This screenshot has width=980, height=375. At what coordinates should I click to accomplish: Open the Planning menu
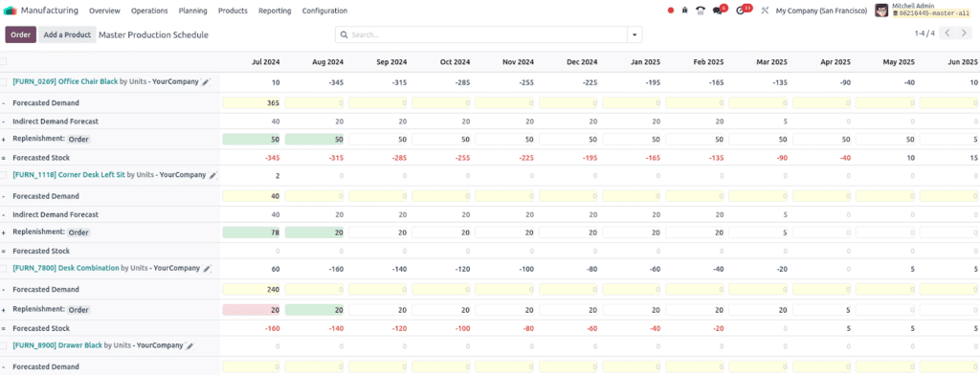[x=193, y=11]
